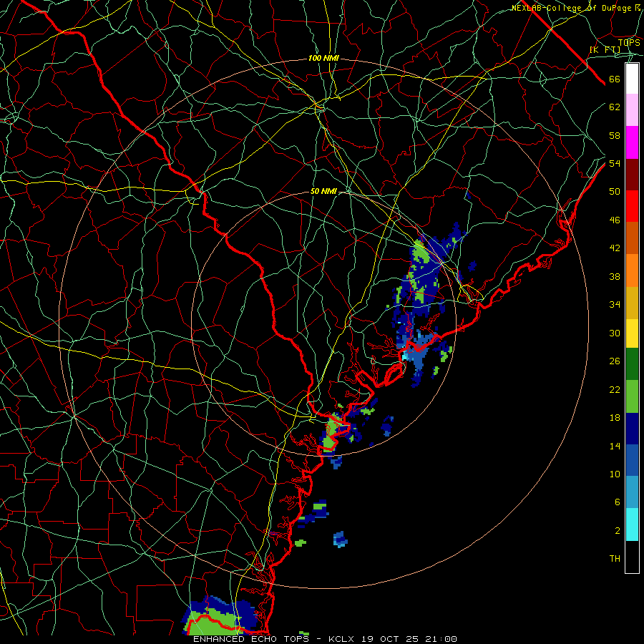Select the bright red legend swatch
The width and height of the screenshot is (644, 644).
(632, 206)
